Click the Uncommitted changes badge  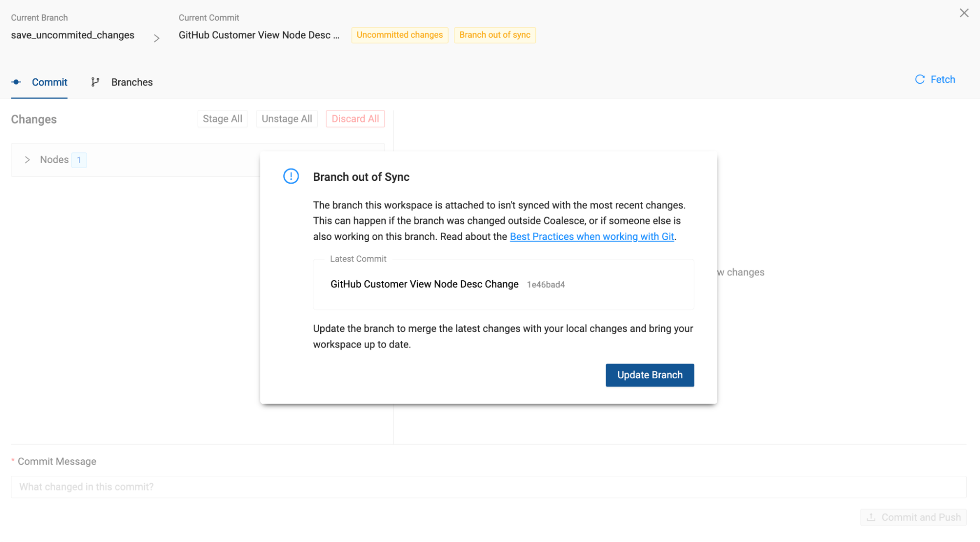click(400, 35)
